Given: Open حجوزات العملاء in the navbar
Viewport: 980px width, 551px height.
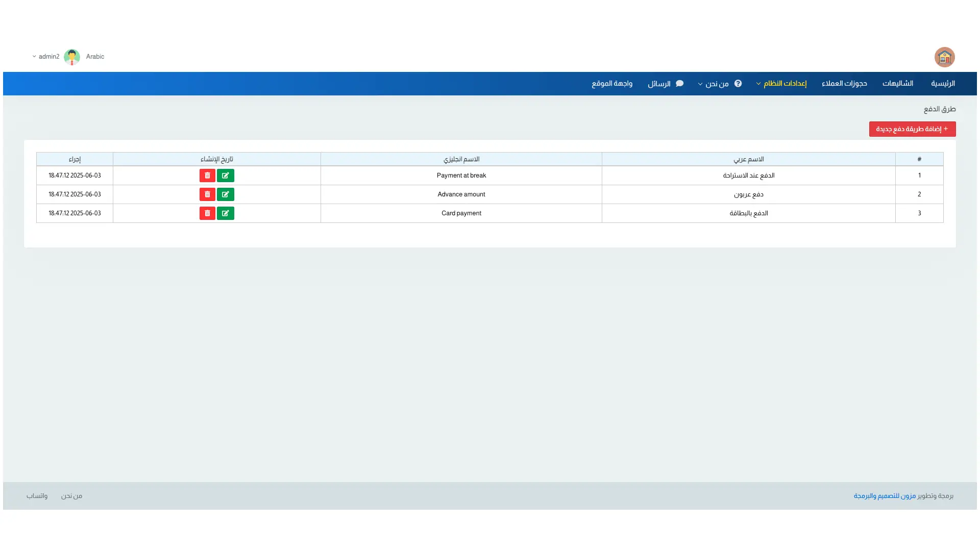Looking at the screenshot, I should coord(844,84).
